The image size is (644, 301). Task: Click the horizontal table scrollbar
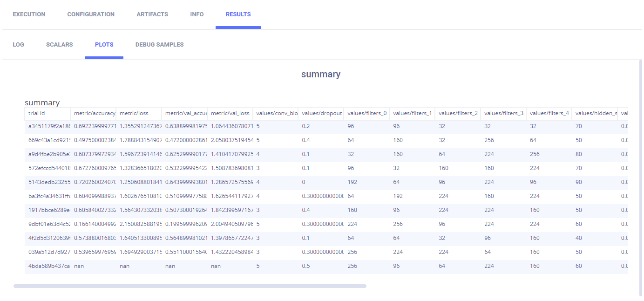[190, 286]
